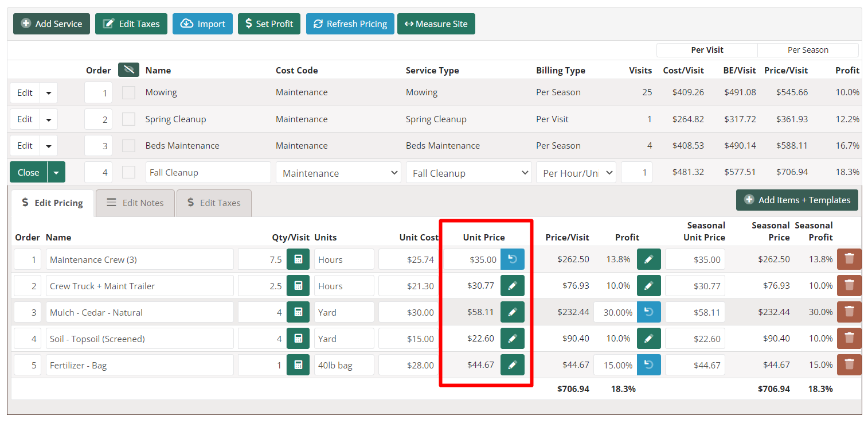Viewport: 868px width, 423px height.
Task: Switch view to Per Visit
Action: pyautogui.click(x=707, y=50)
